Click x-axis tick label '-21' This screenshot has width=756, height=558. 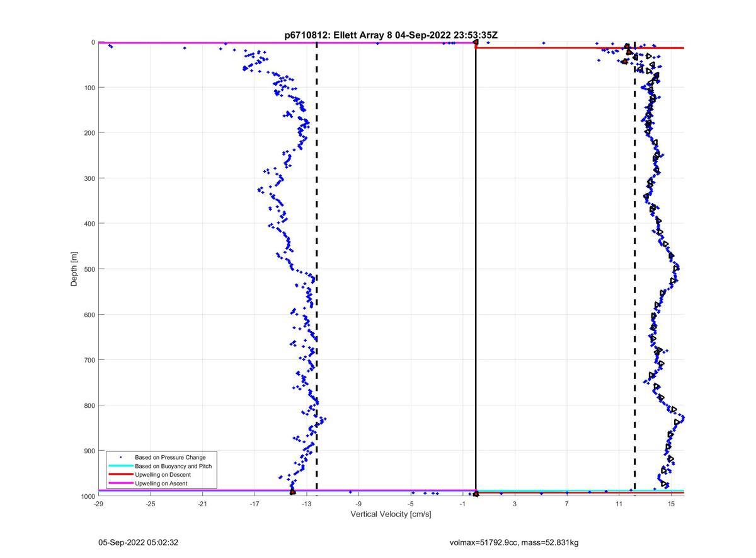(x=202, y=504)
